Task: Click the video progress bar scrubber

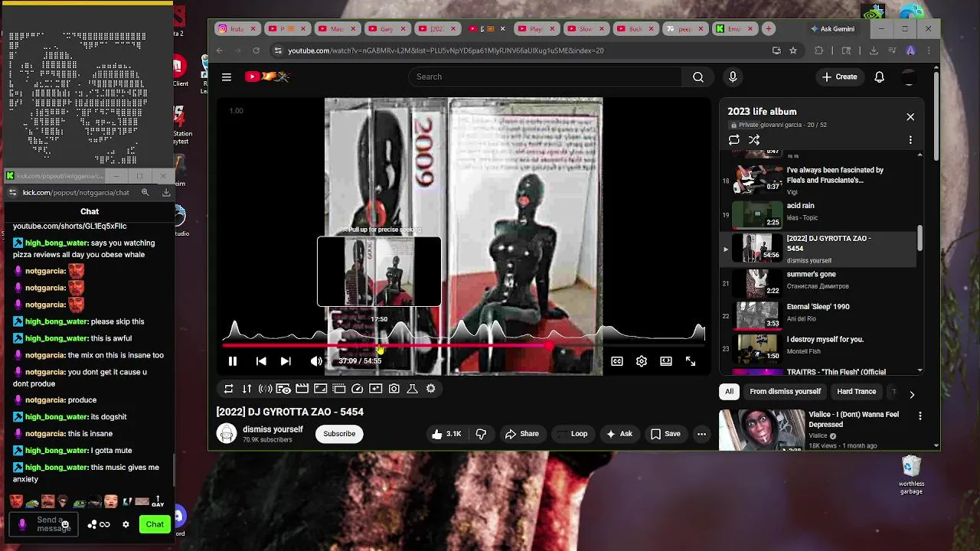Action: click(550, 347)
